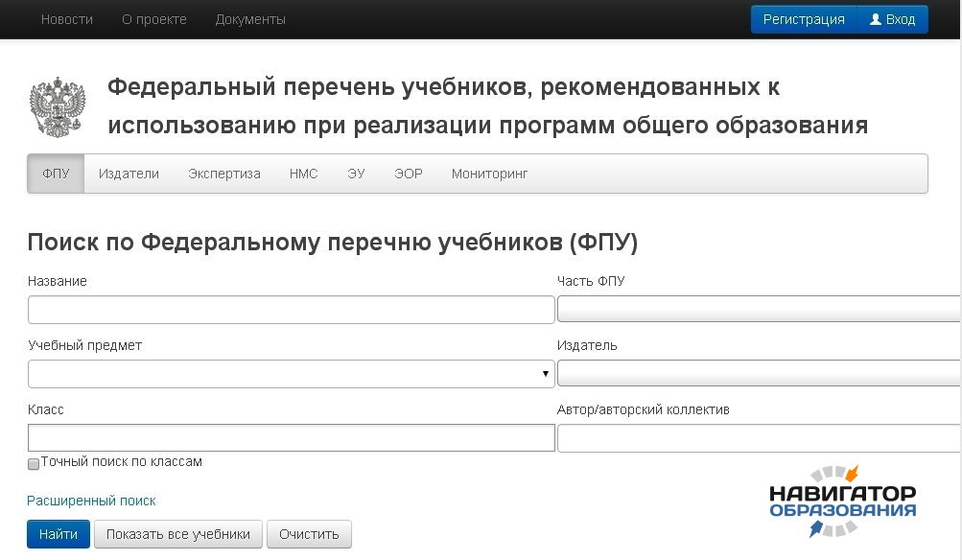The height and width of the screenshot is (560, 962).
Task: Click the Russian coat of arms emblem
Action: coord(58,107)
